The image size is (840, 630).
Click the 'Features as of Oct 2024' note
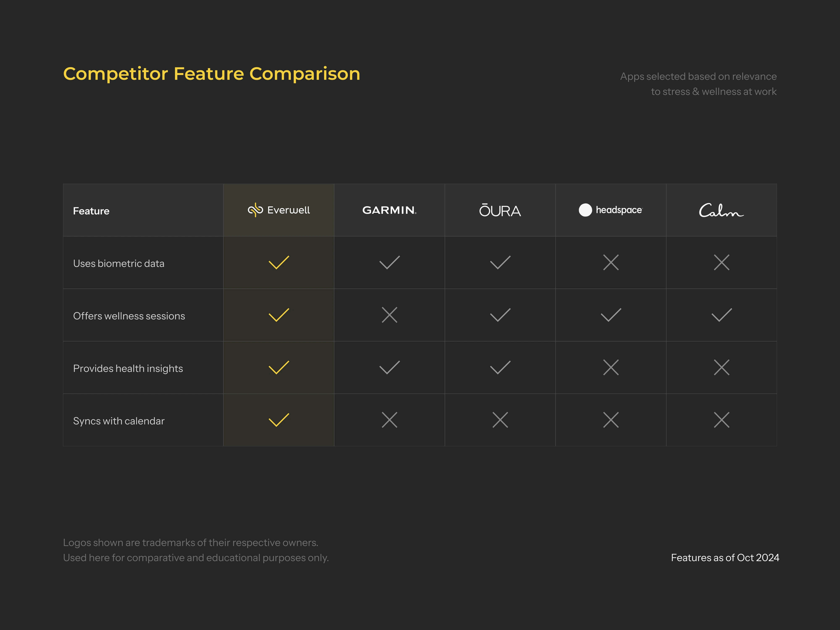pos(725,558)
